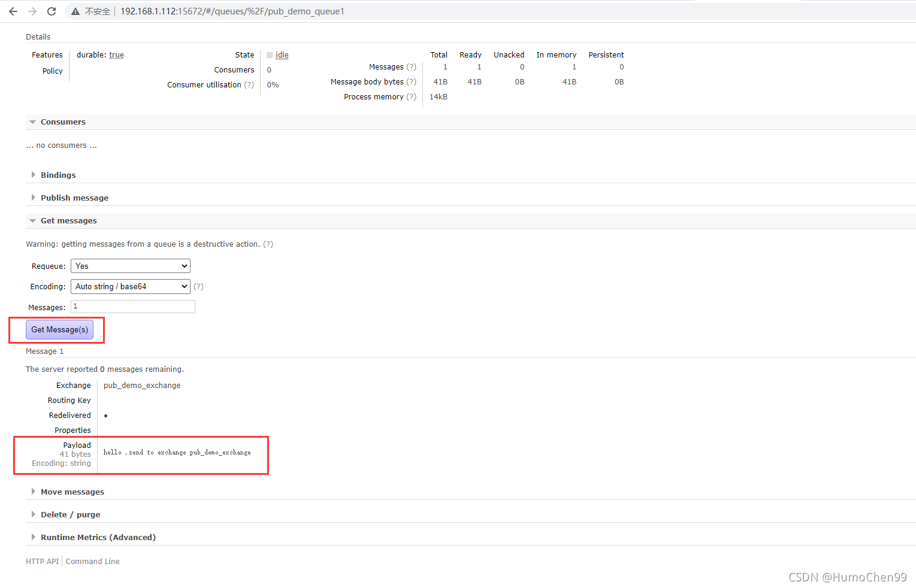Screen dimensions: 916x588
Task: Go back with browser back arrow
Action: tap(13, 11)
